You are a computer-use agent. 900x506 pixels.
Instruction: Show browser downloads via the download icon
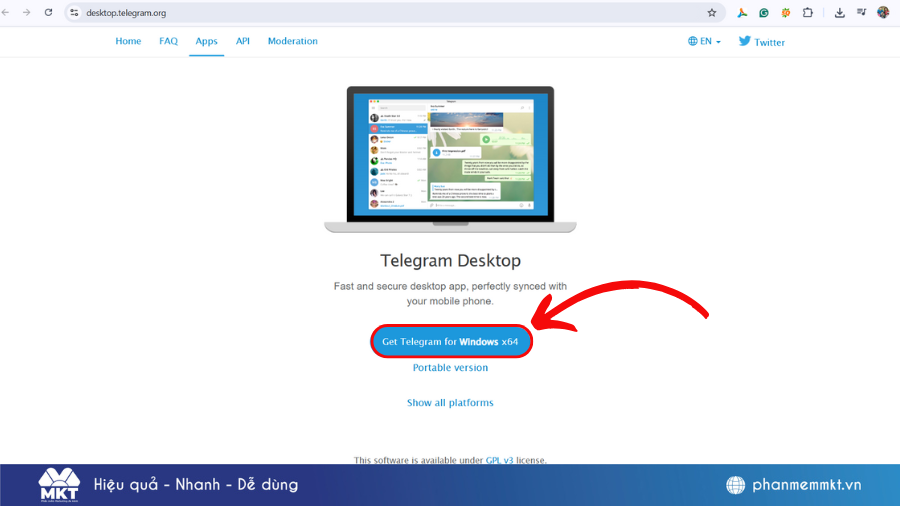point(840,13)
